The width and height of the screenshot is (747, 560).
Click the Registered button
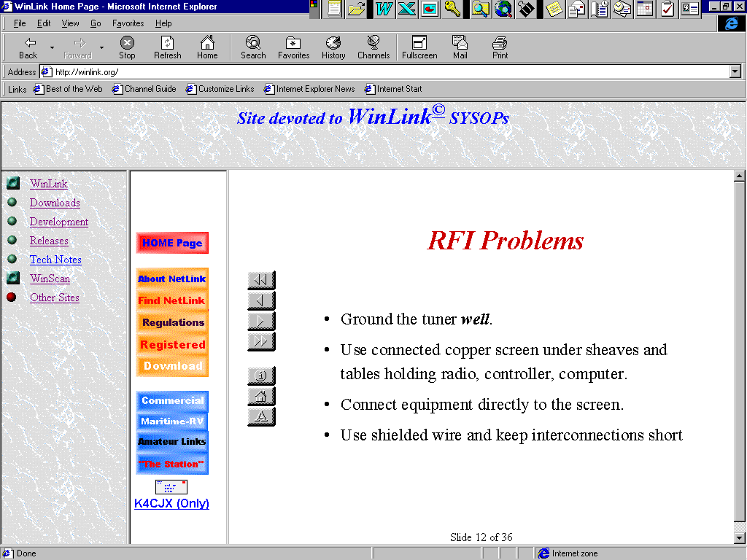click(x=172, y=344)
